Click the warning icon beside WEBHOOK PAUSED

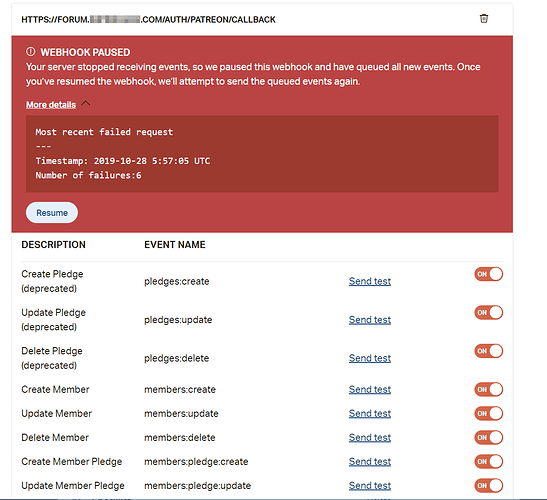[x=31, y=52]
